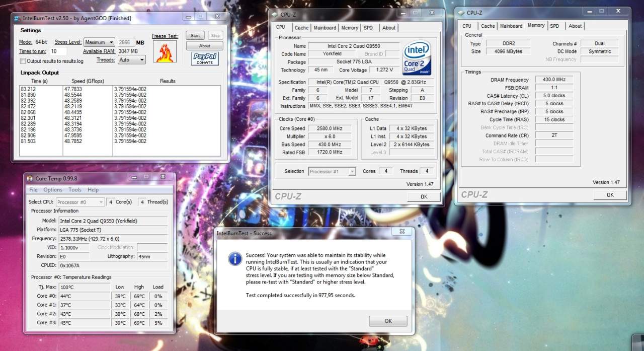This screenshot has height=351, width=644.
Task: Click the Core Temp VID 1.1000v field
Action: (x=74, y=247)
